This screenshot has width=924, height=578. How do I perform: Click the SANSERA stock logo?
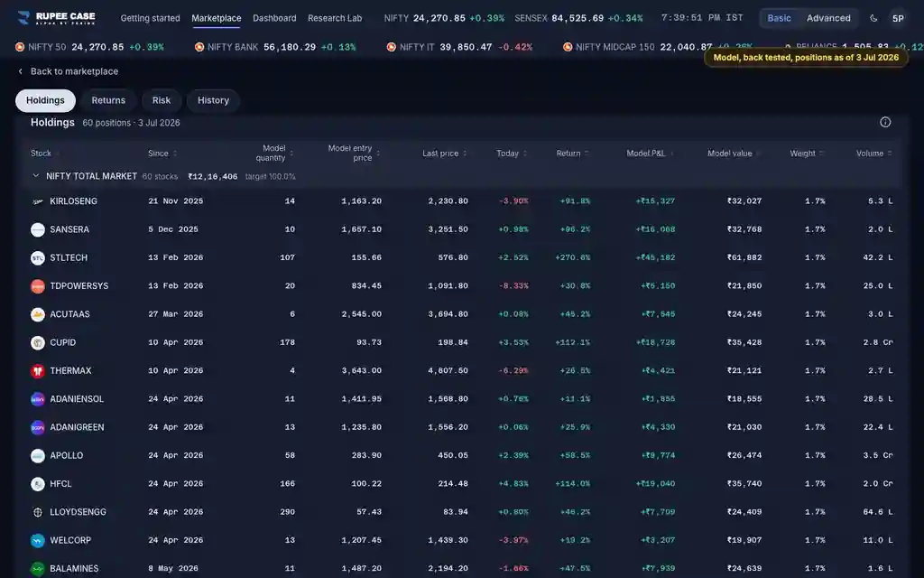(x=38, y=229)
